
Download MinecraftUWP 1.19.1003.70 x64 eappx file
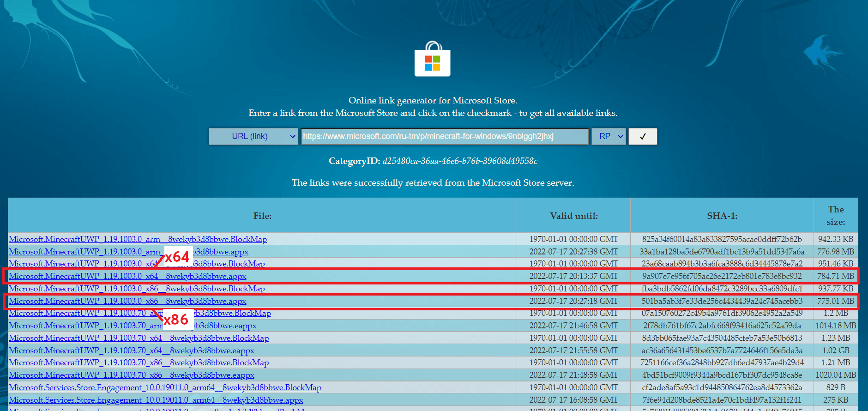tap(132, 351)
